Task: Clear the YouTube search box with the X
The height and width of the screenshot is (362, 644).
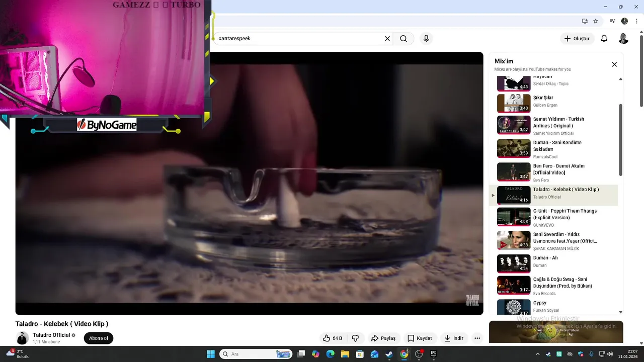Action: (387, 39)
